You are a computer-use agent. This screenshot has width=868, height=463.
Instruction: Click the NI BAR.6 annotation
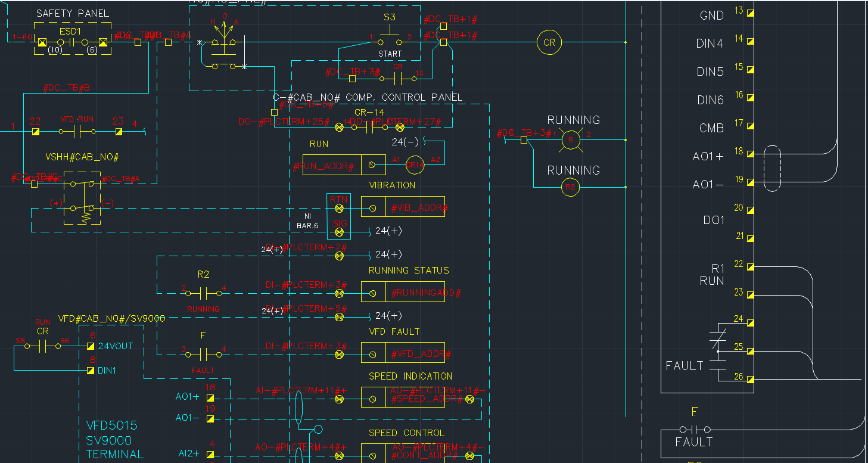(x=307, y=221)
